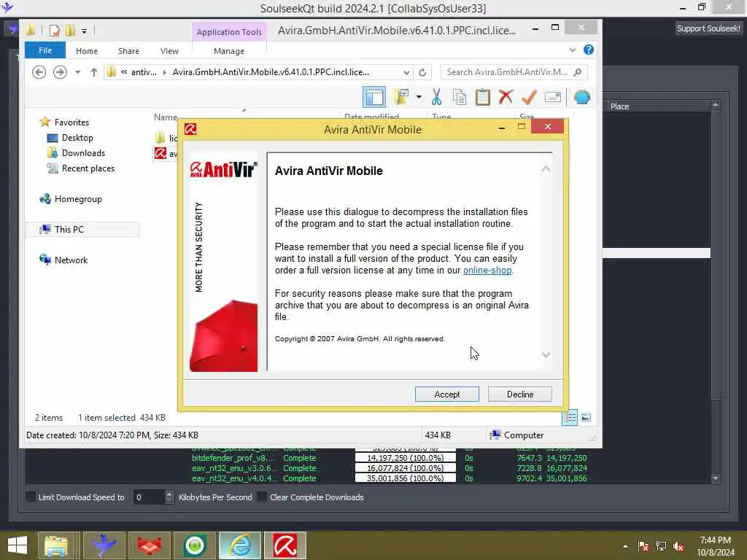The image size is (747, 560).
Task: Select Desktop in the navigation pane
Action: (x=77, y=138)
